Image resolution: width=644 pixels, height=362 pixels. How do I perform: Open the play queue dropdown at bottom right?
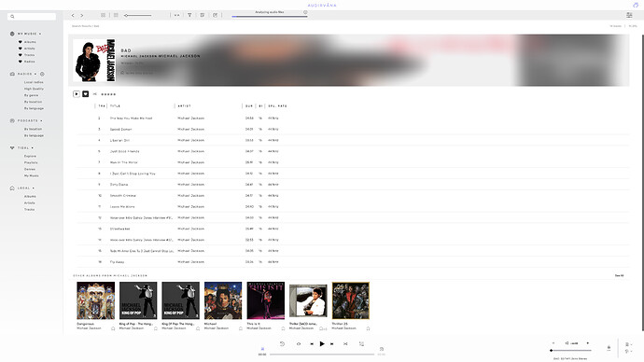click(628, 344)
